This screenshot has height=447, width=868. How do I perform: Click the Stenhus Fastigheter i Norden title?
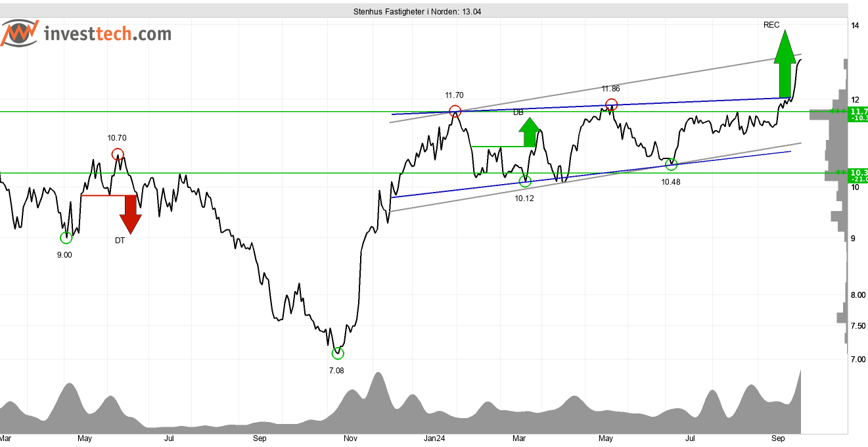click(417, 12)
